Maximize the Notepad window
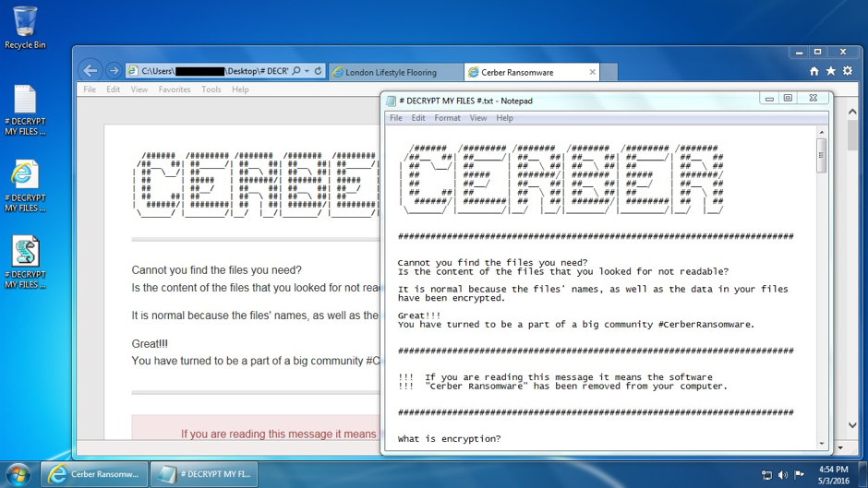The width and height of the screenshot is (868, 488). coord(788,99)
